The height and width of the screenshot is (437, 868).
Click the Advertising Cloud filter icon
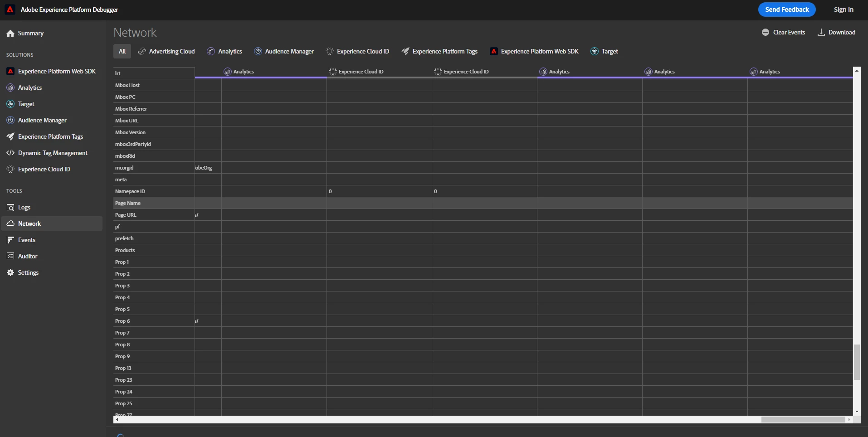tap(142, 52)
